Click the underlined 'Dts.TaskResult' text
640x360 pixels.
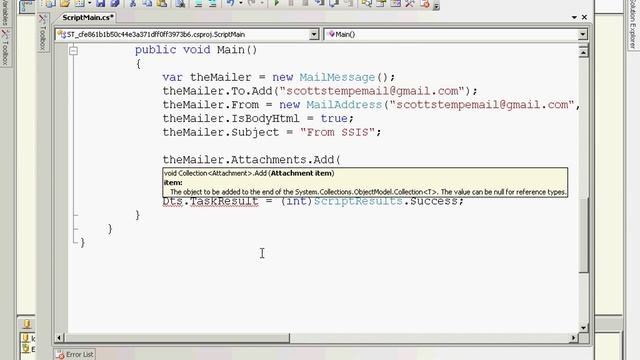coord(210,201)
